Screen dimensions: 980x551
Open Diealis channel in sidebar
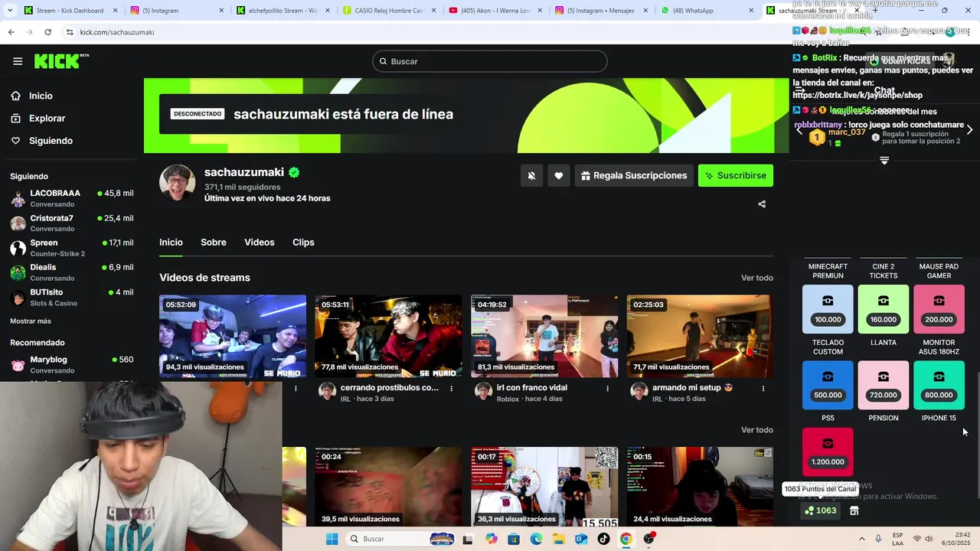[71, 272]
